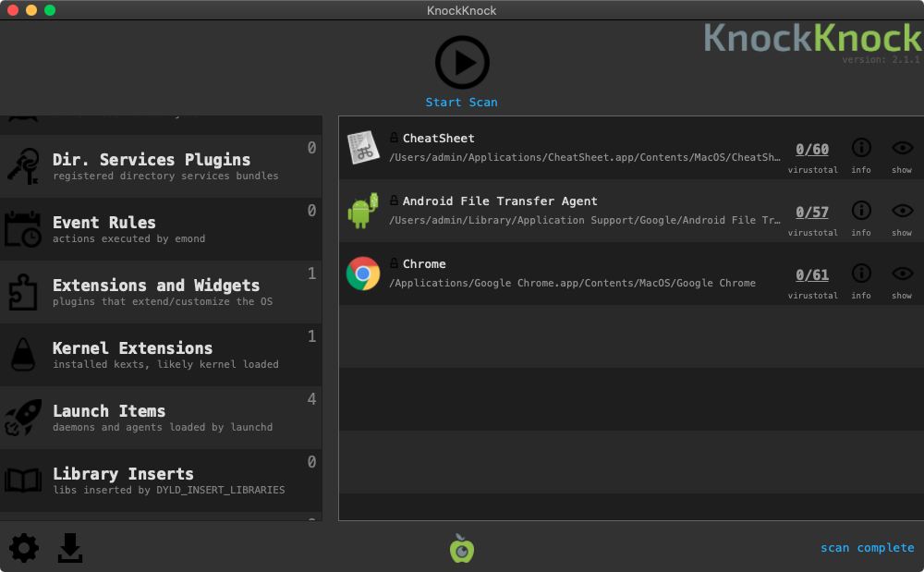This screenshot has width=924, height=572.
Task: Select the Event Rules category
Action: tap(161, 229)
